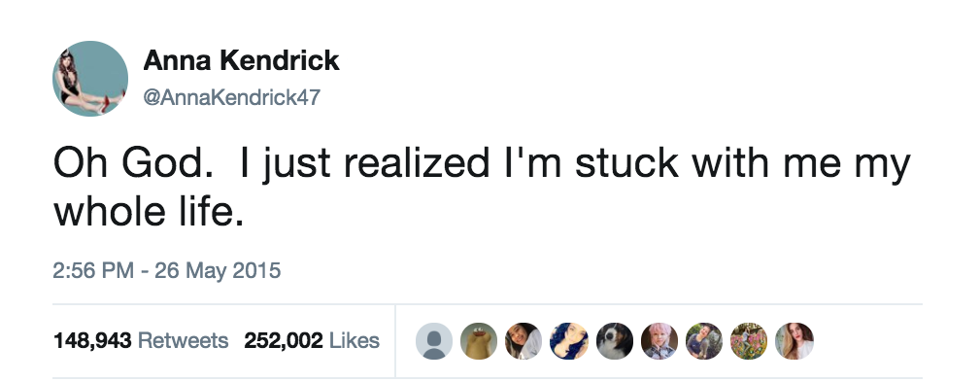Open the pink-haired person liker avatar

659,341
